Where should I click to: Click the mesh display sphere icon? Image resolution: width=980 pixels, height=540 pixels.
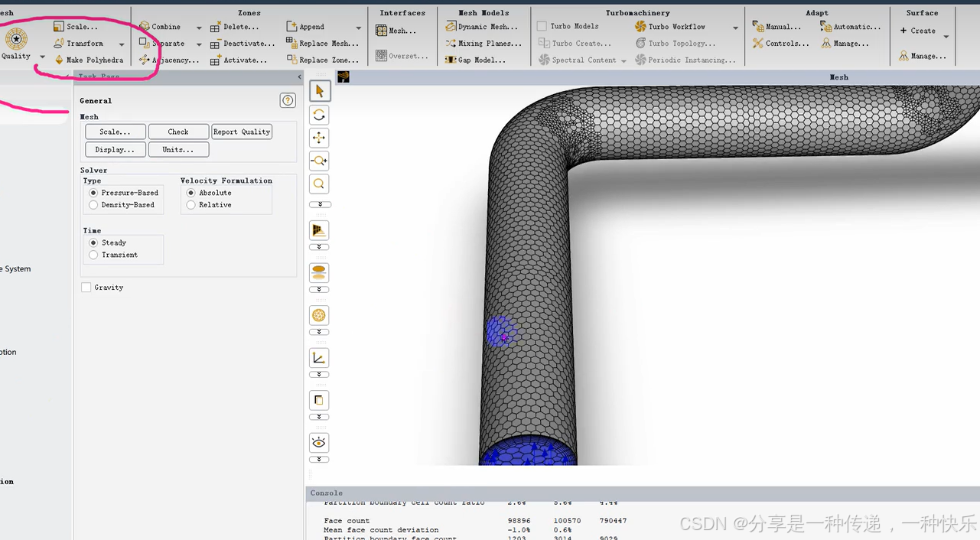point(320,315)
